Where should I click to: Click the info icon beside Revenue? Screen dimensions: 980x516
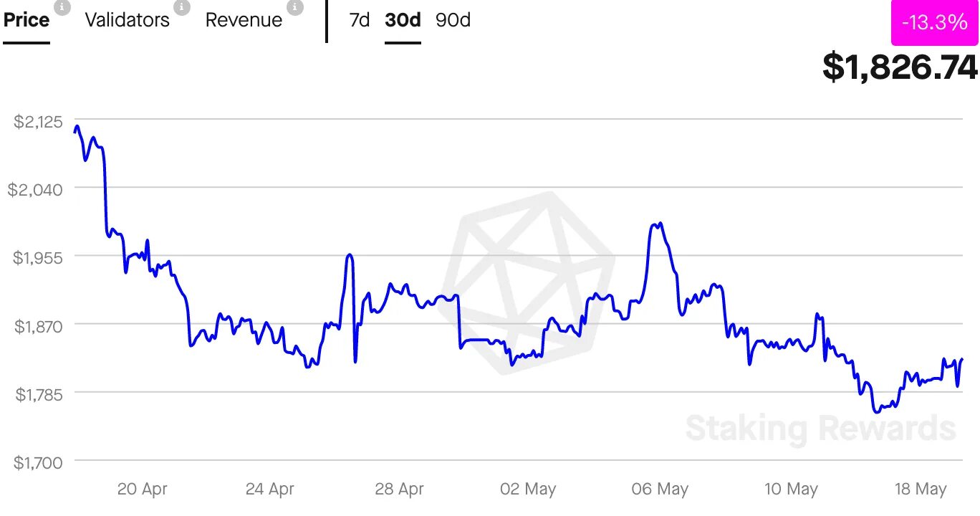(x=294, y=7)
